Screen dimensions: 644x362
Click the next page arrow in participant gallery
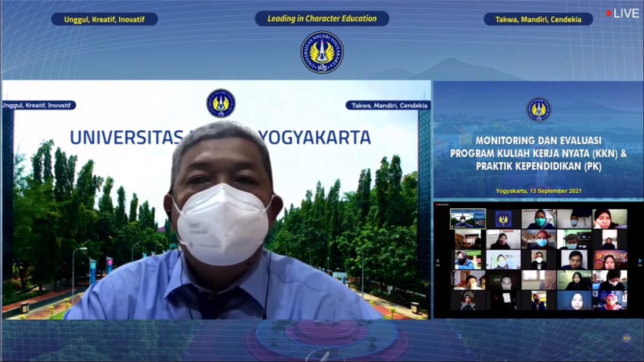tap(640, 260)
